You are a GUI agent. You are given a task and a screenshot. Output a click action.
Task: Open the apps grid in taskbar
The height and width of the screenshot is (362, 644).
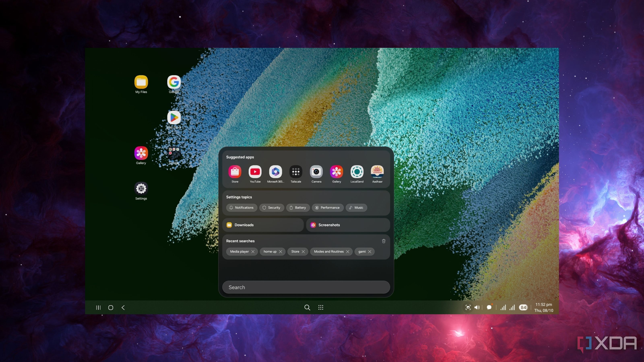pos(321,307)
